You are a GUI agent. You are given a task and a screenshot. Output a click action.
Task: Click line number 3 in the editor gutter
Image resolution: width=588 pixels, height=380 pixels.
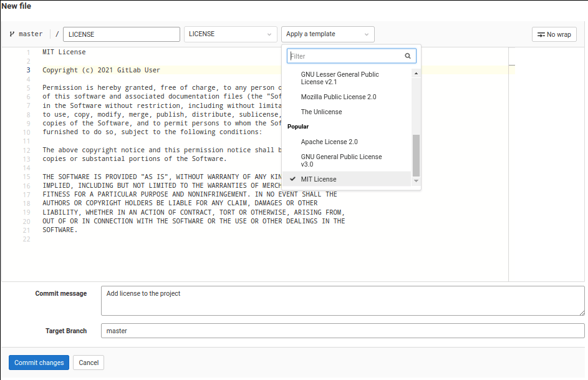tap(26, 70)
